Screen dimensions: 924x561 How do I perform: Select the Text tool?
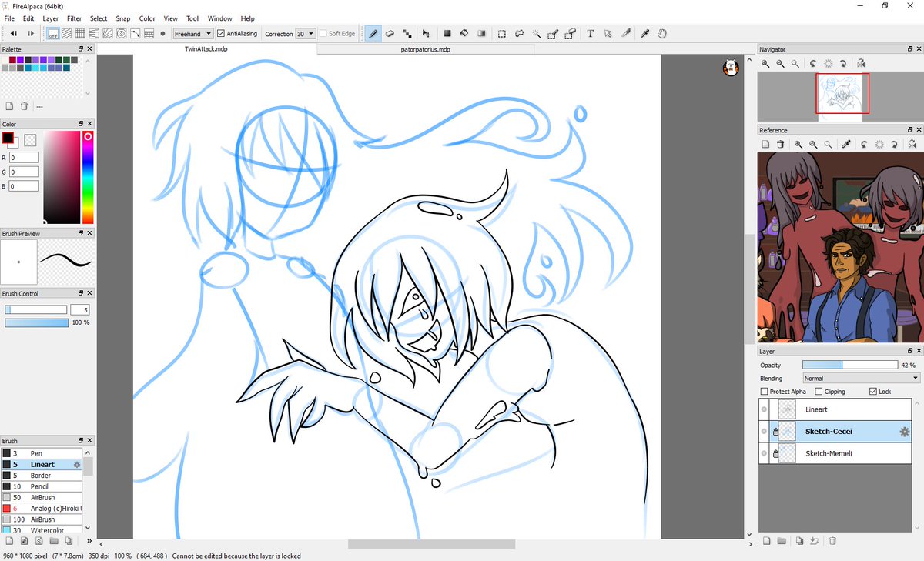click(x=591, y=34)
